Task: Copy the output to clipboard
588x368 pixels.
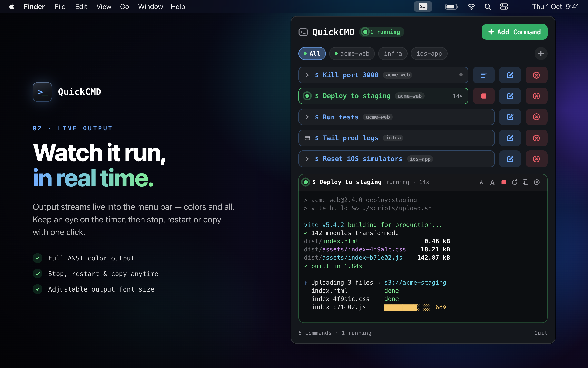Action: click(526, 182)
